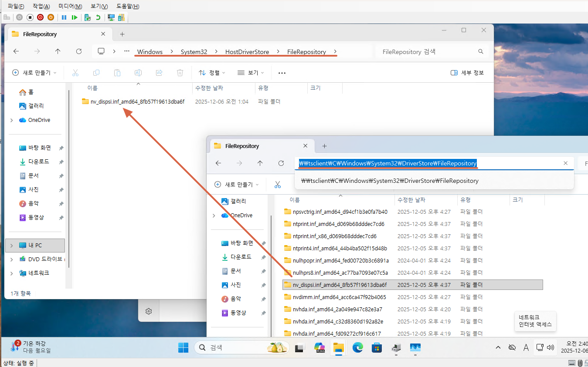This screenshot has height=367, width=588.
Task: Show hidden tray icons with the chevron
Action: [498, 347]
